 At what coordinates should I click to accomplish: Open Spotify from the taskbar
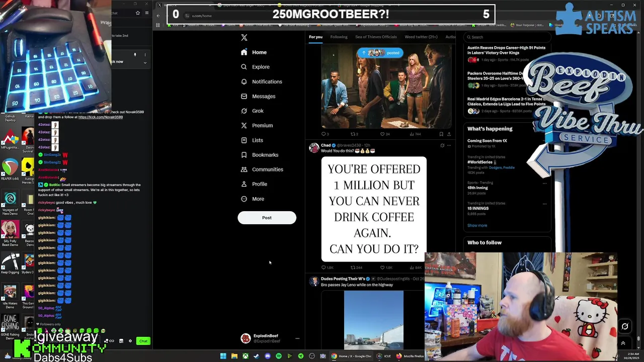click(278, 356)
